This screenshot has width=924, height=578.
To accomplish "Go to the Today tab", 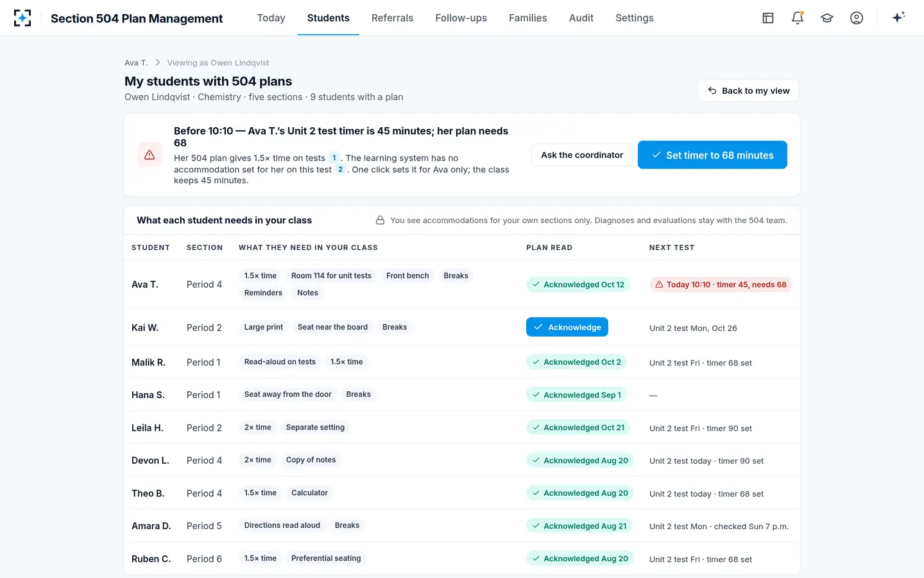I will tap(271, 18).
